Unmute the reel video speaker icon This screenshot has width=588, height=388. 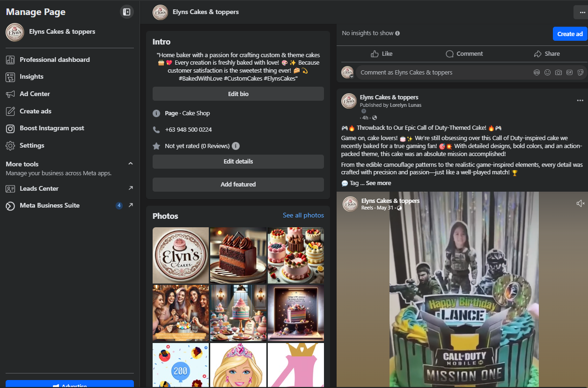[x=581, y=203]
